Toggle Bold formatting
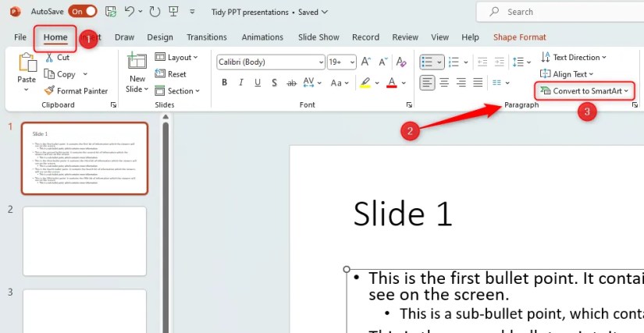The width and height of the screenshot is (644, 333). 224,83
